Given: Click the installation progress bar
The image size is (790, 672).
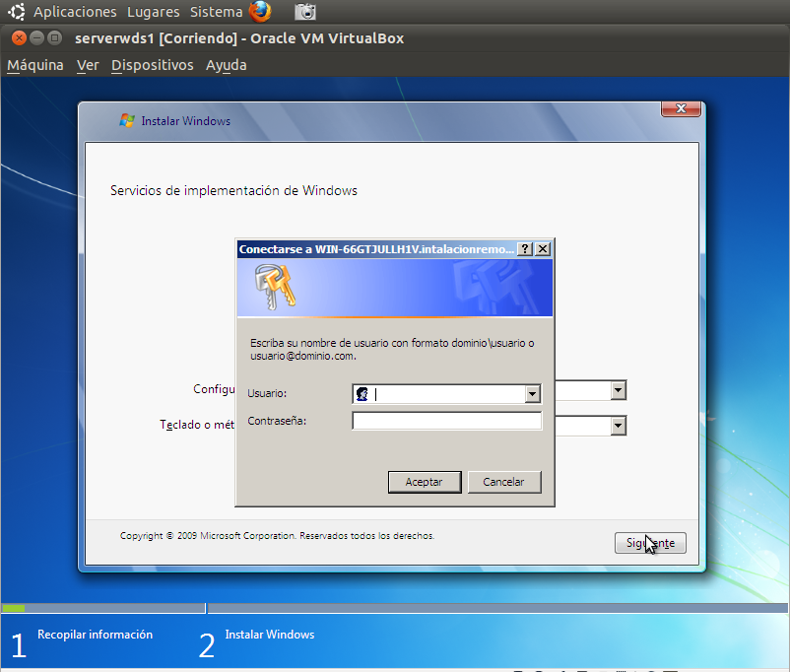Looking at the screenshot, I should point(394,608).
